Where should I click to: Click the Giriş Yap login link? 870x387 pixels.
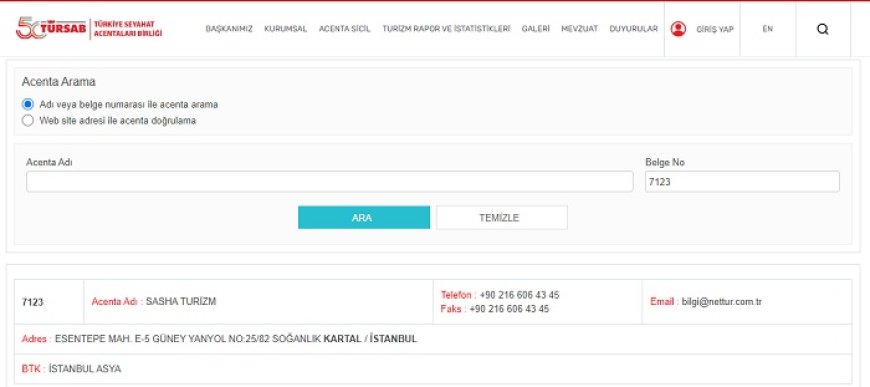click(715, 29)
